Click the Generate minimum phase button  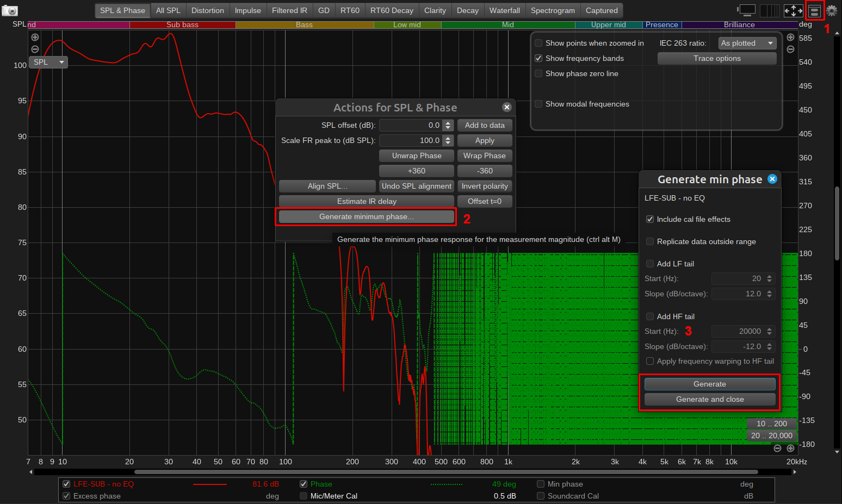[x=366, y=216]
